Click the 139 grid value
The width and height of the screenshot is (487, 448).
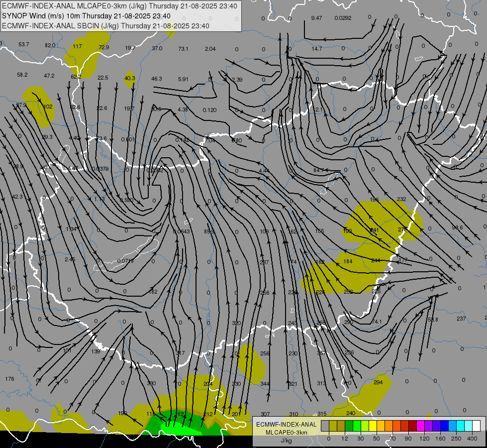pyautogui.click(x=96, y=351)
